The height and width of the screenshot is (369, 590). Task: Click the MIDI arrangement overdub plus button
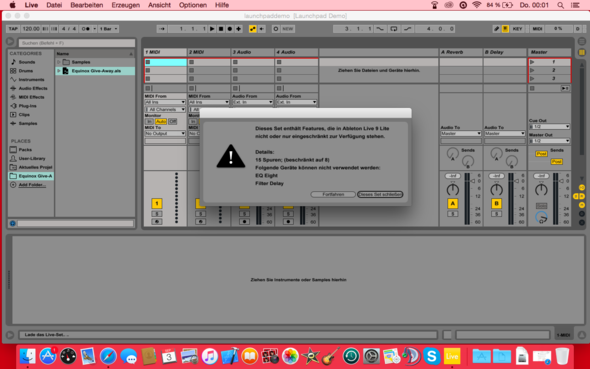coord(239,29)
